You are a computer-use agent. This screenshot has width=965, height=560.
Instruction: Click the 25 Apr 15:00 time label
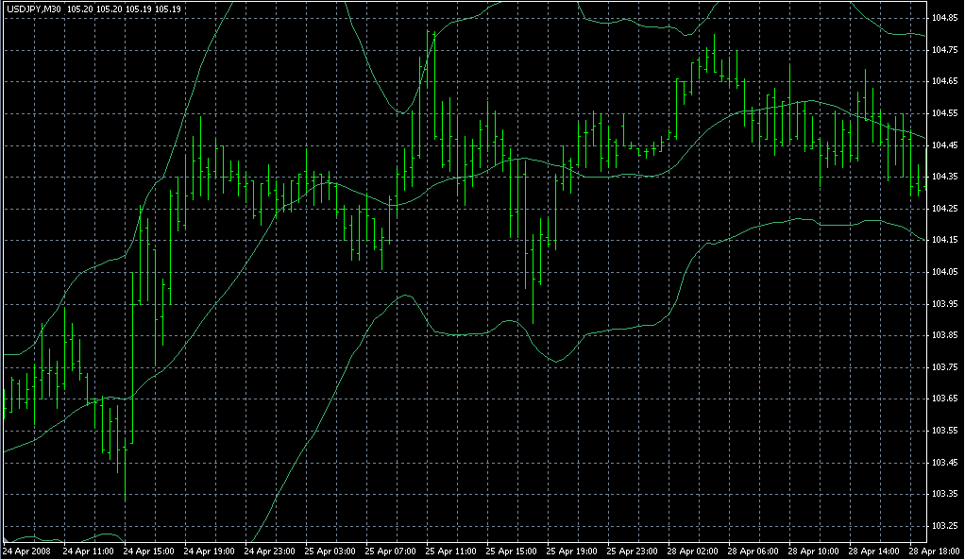click(511, 550)
